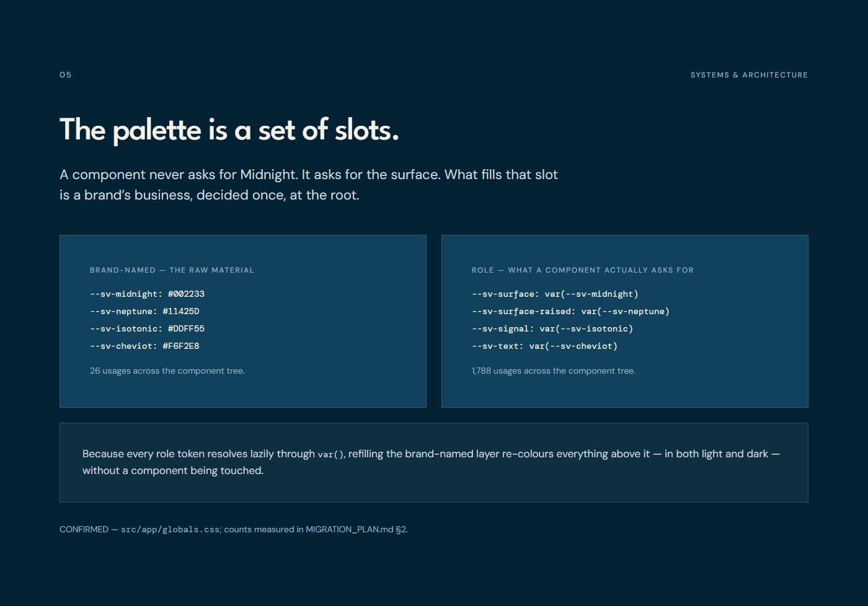Select the "SYSTEMS & ARCHITECTURE" section label
868x606 pixels.
[749, 75]
